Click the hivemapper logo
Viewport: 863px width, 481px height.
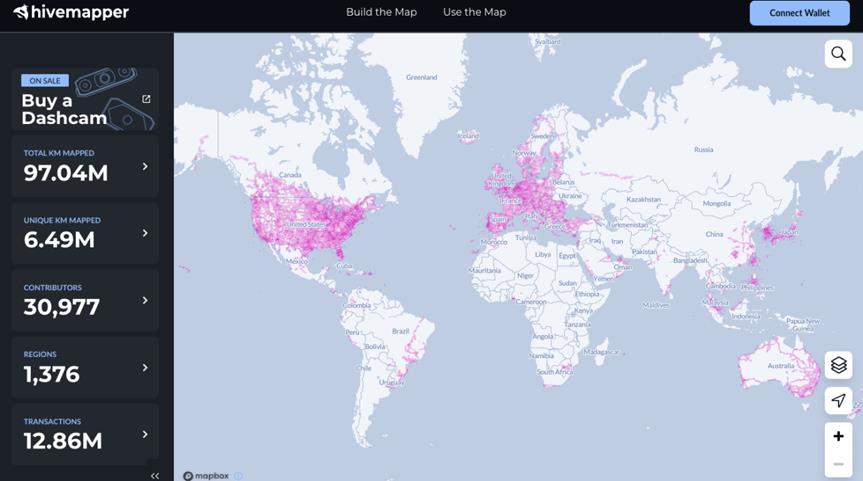point(71,12)
